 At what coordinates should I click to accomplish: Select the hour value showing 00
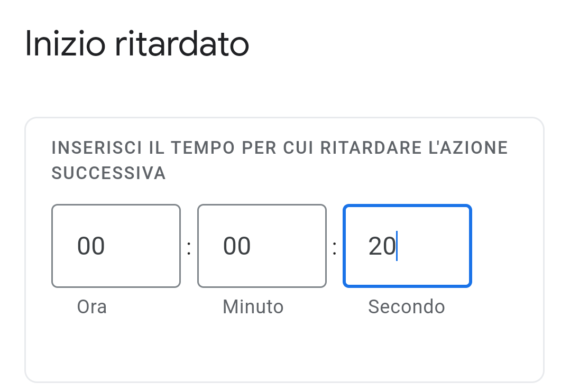91,246
